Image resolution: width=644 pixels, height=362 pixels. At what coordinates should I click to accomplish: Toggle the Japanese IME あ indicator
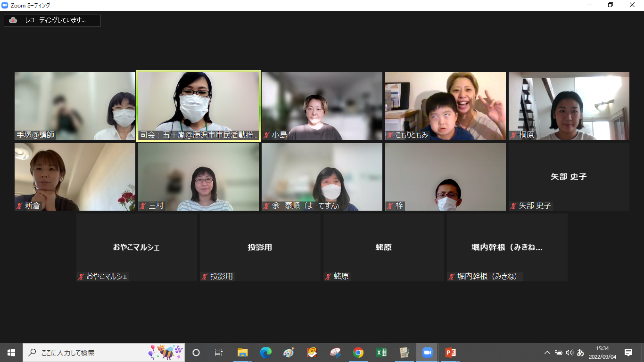(x=580, y=353)
